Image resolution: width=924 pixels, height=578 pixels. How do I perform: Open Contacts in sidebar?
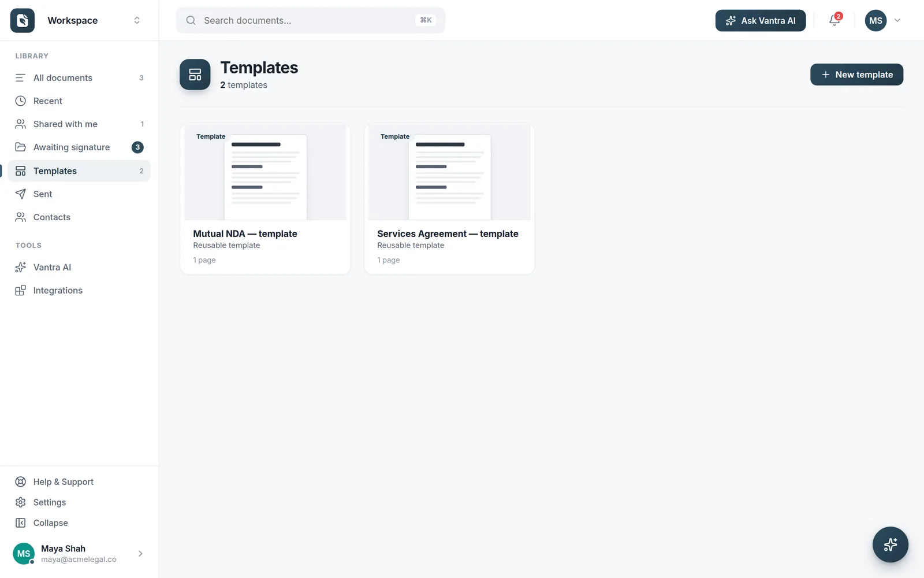[x=79, y=217]
